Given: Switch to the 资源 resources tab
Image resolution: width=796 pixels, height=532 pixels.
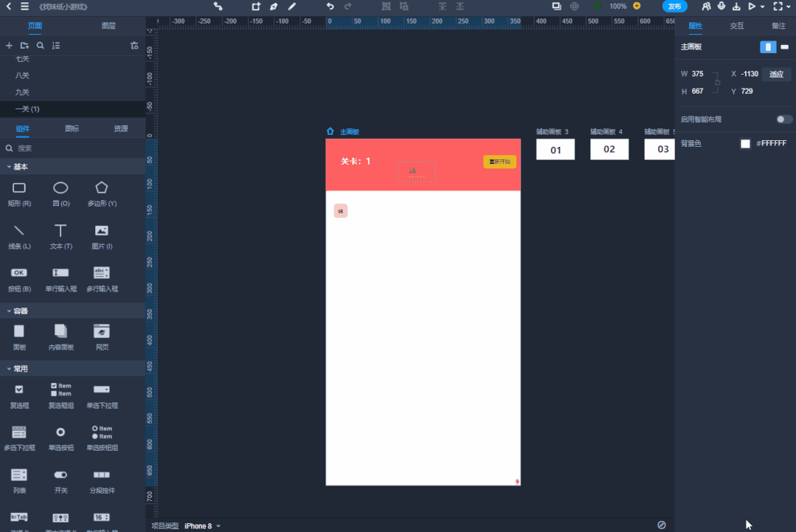Looking at the screenshot, I should click(121, 128).
